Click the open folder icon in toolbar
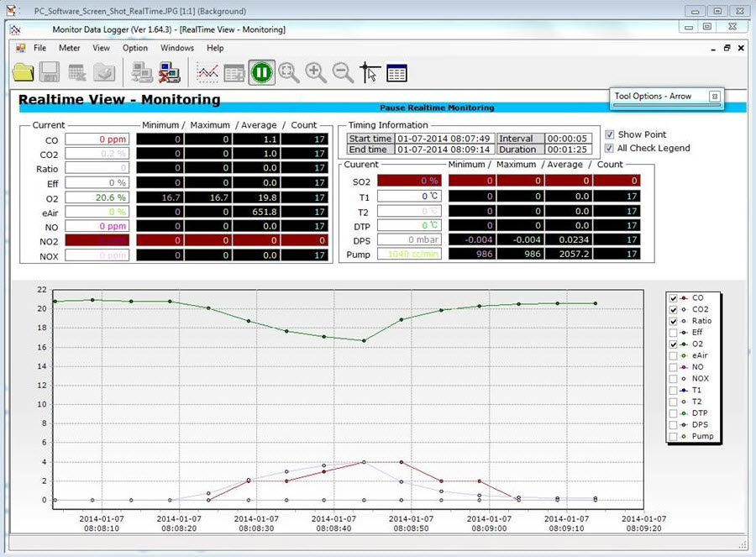 point(23,72)
